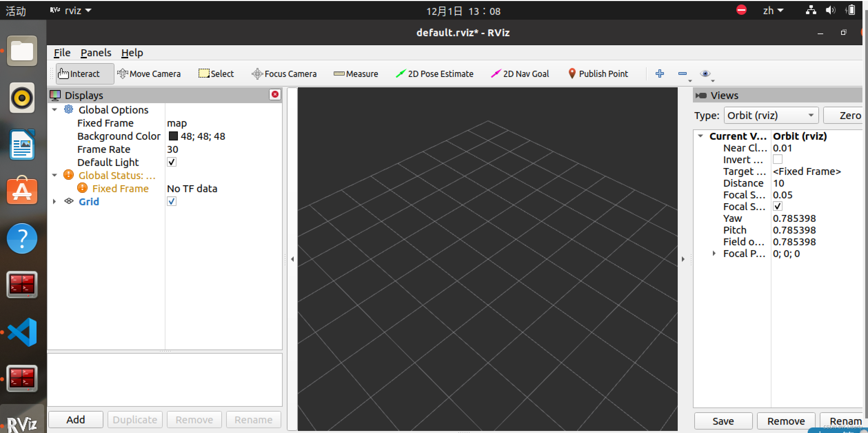This screenshot has width=868, height=433.
Task: Open the view Type dropdown
Action: click(x=771, y=116)
